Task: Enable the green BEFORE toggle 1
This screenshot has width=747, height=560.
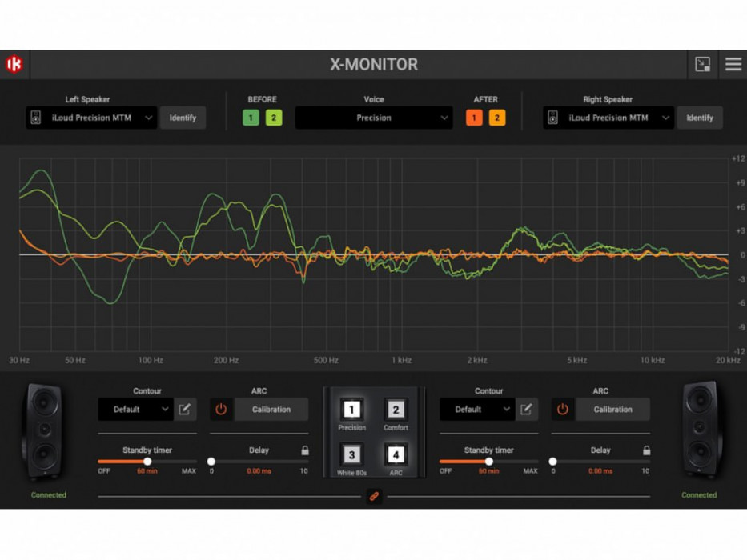Action: click(251, 118)
